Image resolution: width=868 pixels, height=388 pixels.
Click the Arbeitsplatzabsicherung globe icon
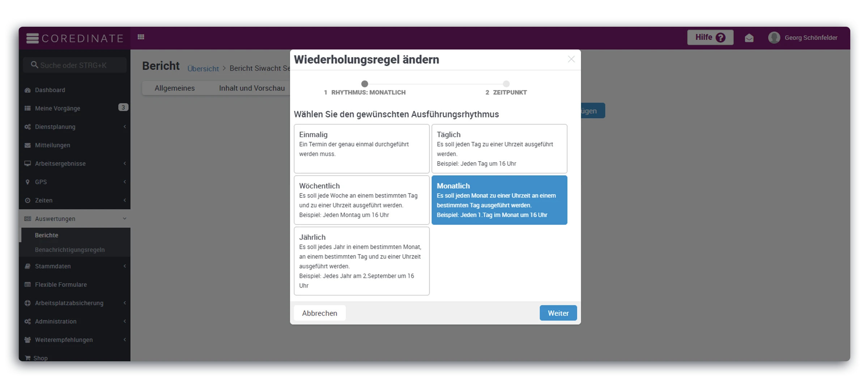pyautogui.click(x=27, y=303)
